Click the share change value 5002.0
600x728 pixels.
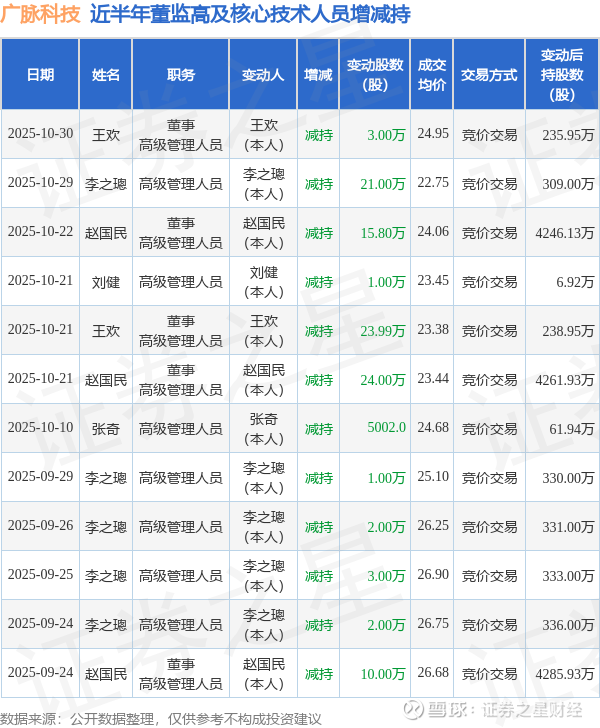[386, 428]
